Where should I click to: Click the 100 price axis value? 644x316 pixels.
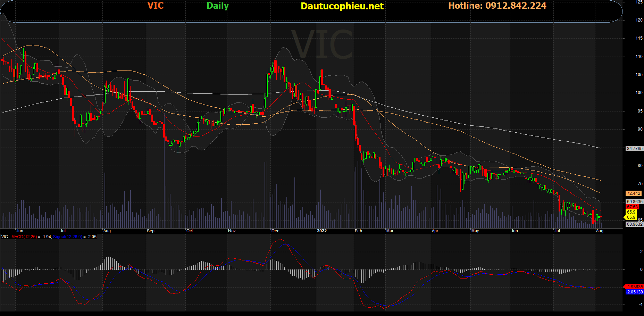[x=639, y=93]
